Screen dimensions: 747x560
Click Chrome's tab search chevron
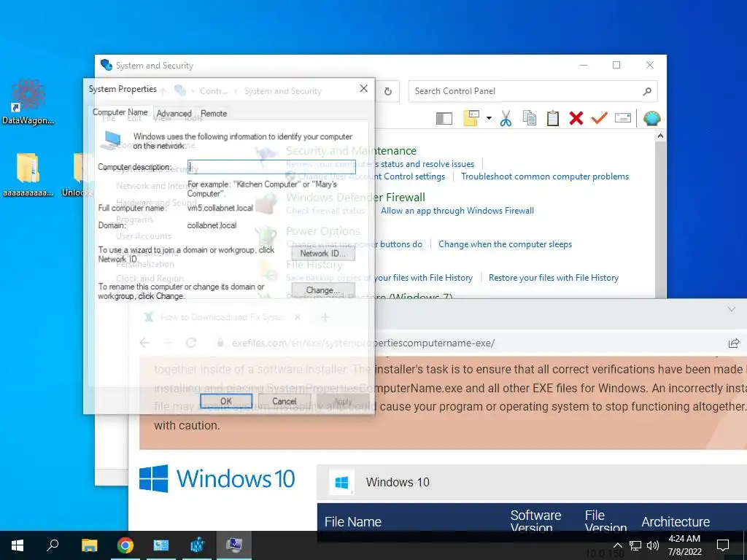(731, 309)
